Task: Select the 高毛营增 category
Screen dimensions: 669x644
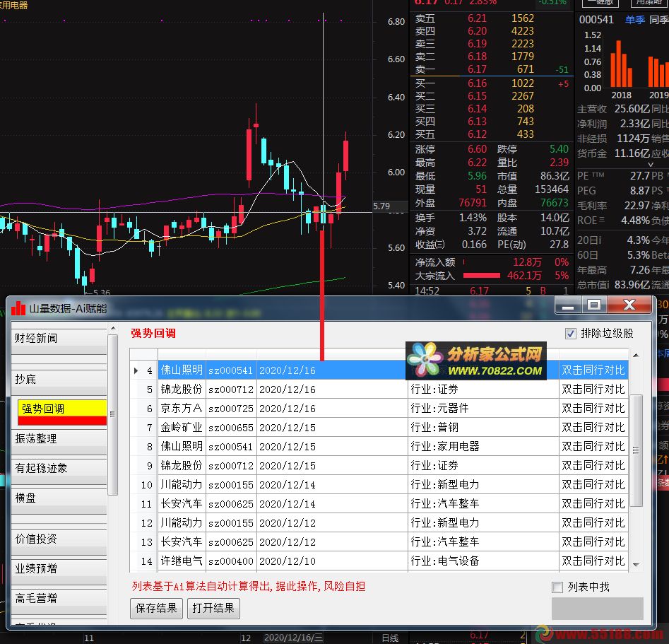Action: (x=59, y=602)
